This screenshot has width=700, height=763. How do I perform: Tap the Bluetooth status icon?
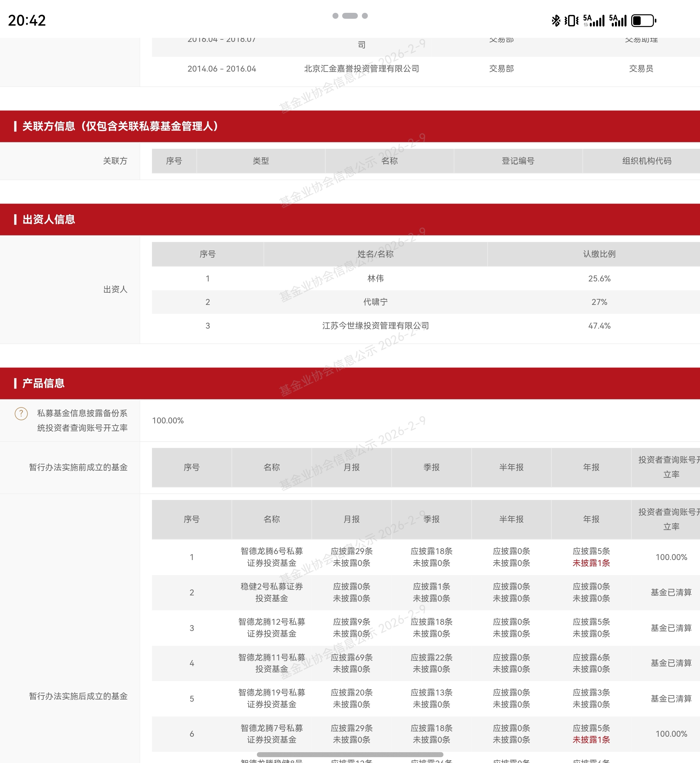coord(556,20)
